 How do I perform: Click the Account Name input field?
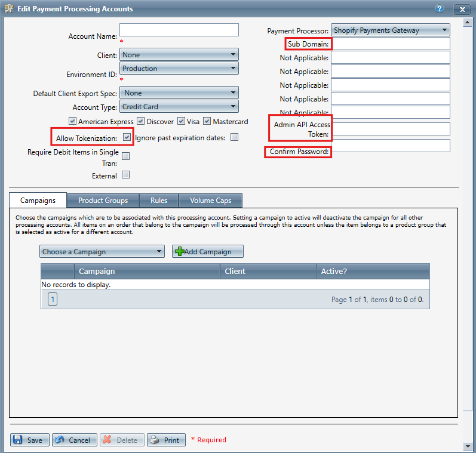(x=179, y=30)
